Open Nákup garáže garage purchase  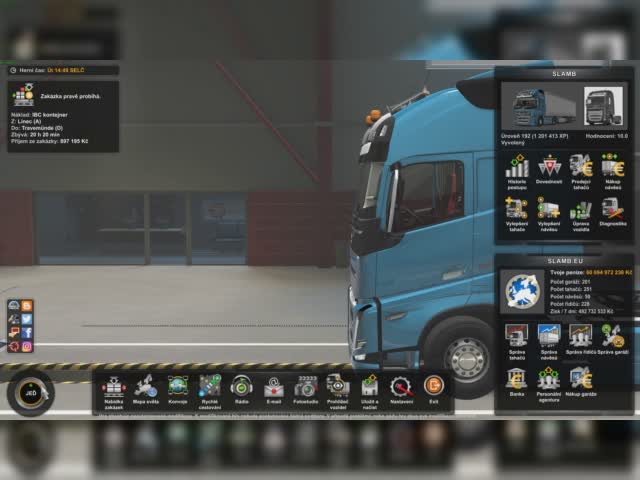(x=581, y=382)
